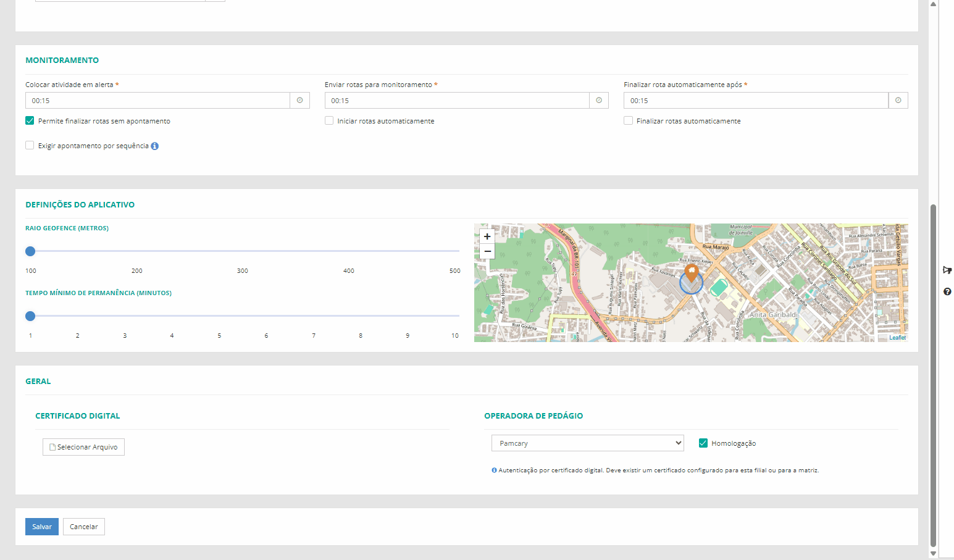Enable Finalizar rotas automaticamente checkbox
954x560 pixels.
coord(628,121)
